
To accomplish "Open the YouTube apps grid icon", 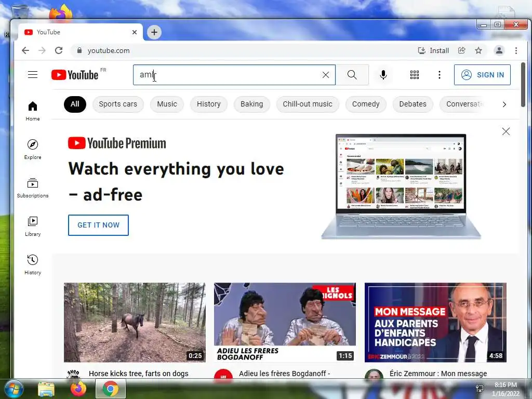I will [414, 75].
